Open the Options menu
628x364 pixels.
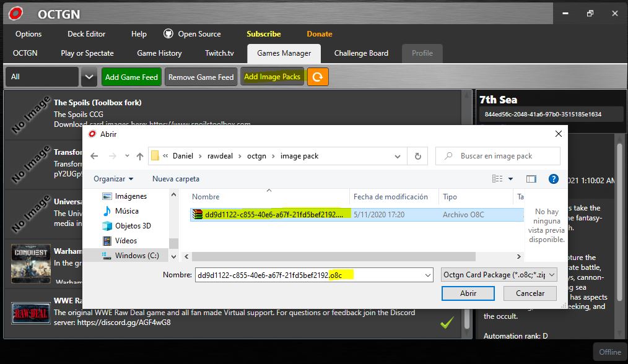[28, 34]
